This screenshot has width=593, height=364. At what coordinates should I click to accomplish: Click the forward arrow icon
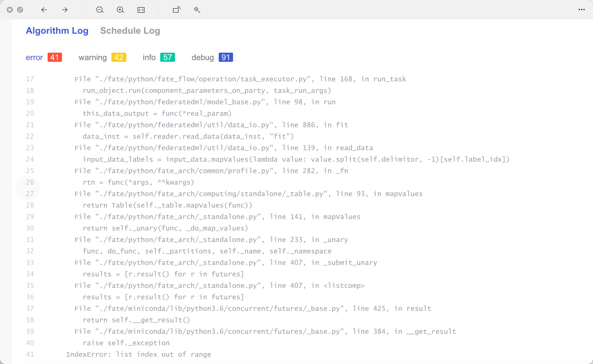65,10
